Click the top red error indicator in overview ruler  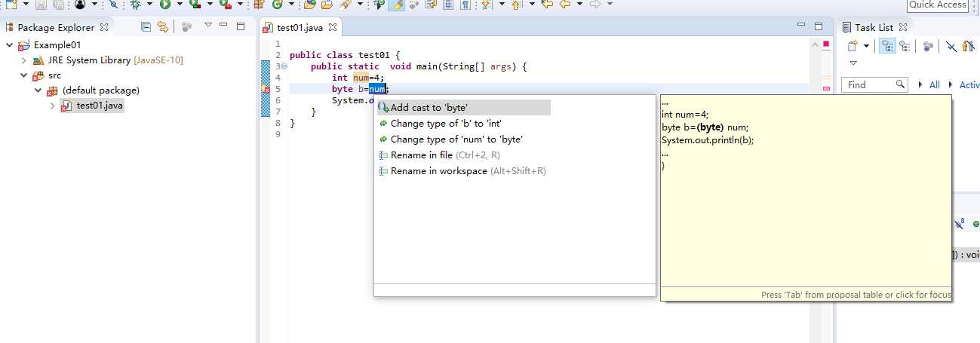[825, 44]
